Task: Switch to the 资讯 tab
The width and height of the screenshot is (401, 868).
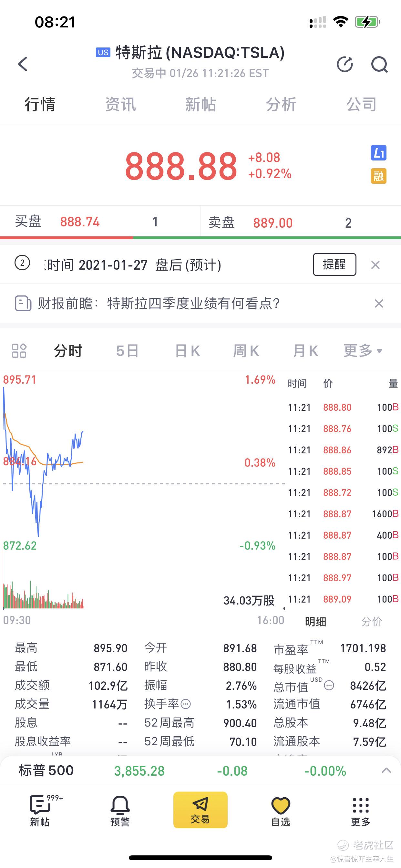Action: click(120, 104)
